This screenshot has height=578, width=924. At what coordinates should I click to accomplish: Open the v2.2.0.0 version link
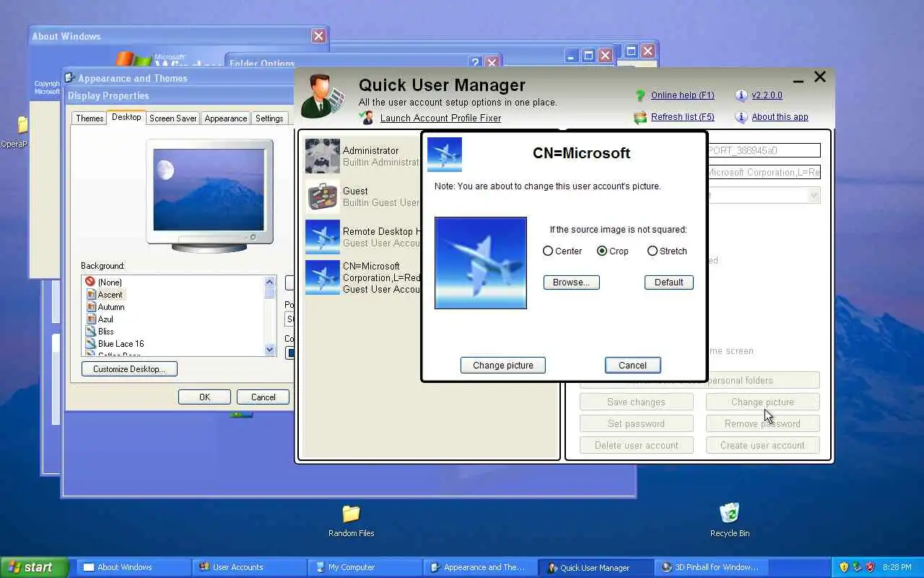767,95
